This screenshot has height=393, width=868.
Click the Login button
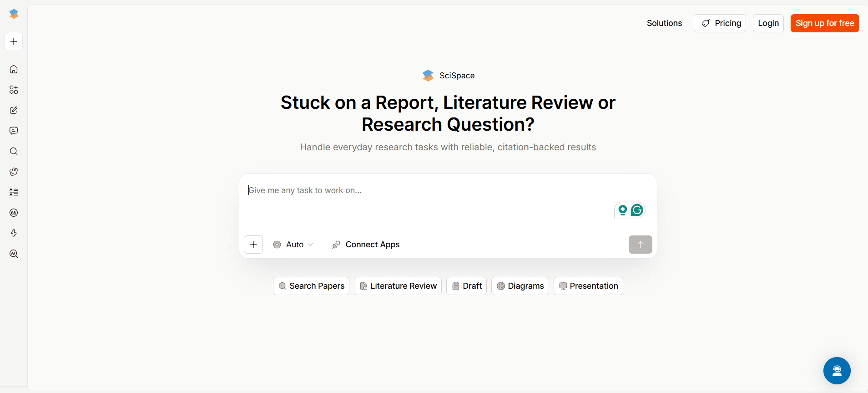click(x=768, y=23)
